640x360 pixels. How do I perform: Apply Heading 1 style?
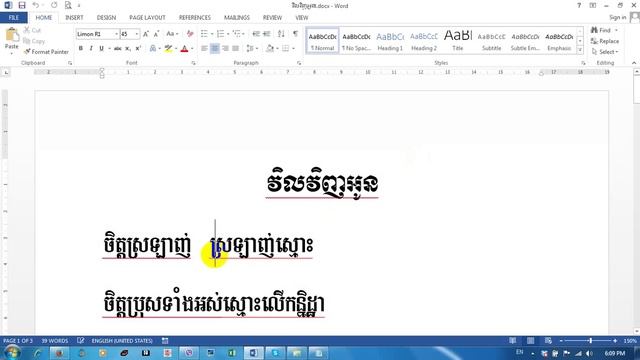[390, 41]
